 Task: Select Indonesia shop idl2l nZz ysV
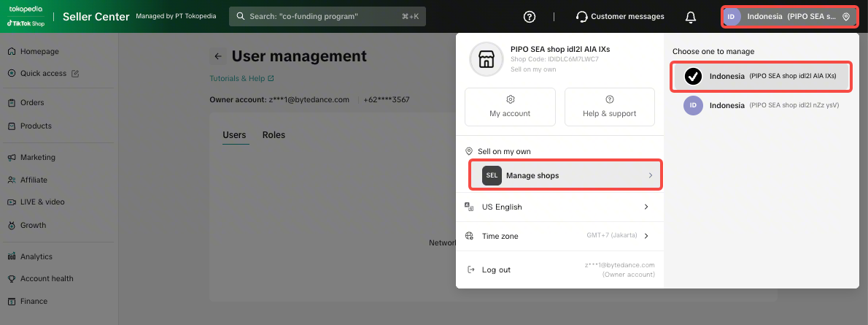coord(761,105)
